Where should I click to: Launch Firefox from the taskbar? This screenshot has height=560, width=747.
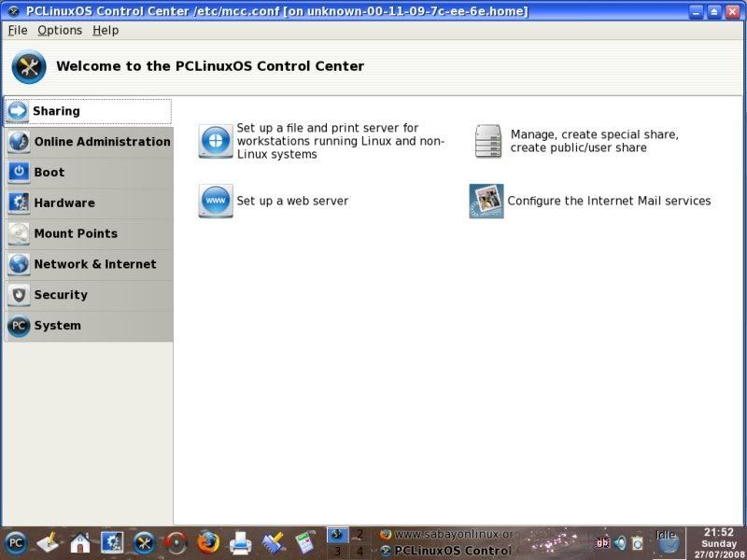(208, 543)
